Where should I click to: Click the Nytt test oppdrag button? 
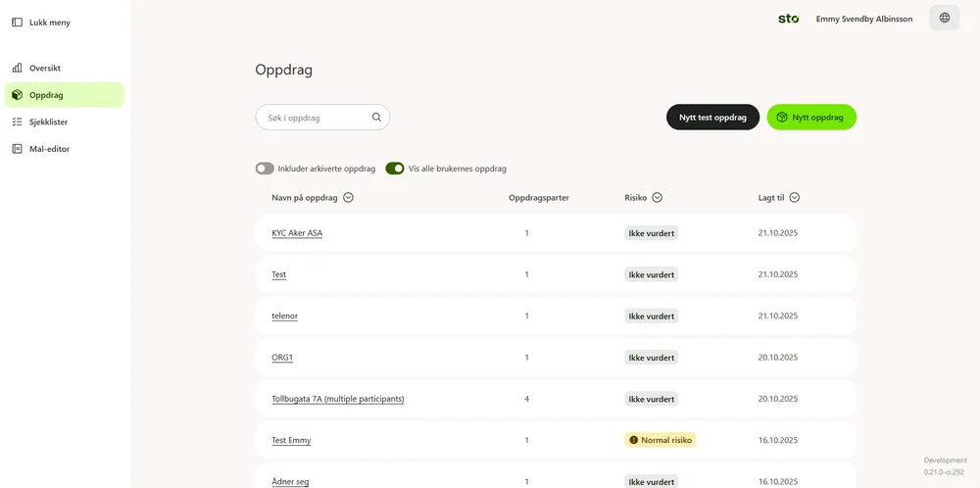pos(712,117)
